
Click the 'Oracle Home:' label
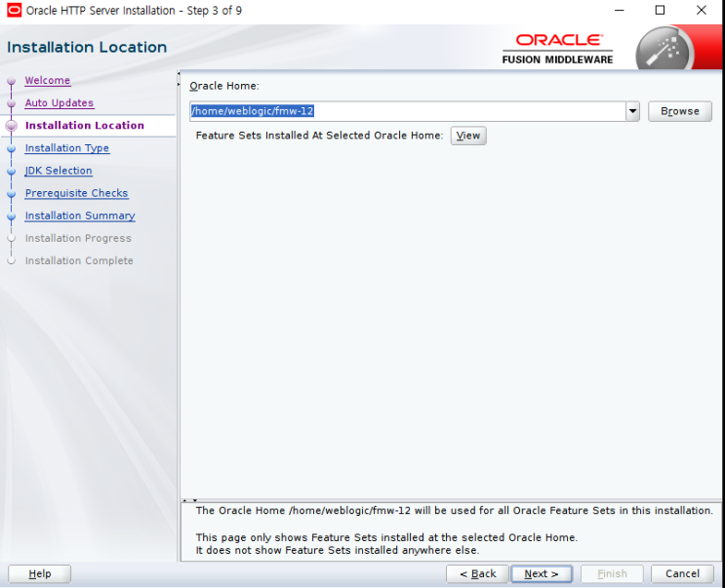tap(224, 86)
